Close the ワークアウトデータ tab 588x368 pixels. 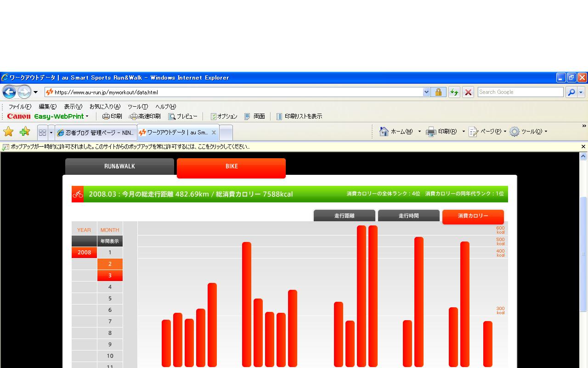(x=214, y=132)
